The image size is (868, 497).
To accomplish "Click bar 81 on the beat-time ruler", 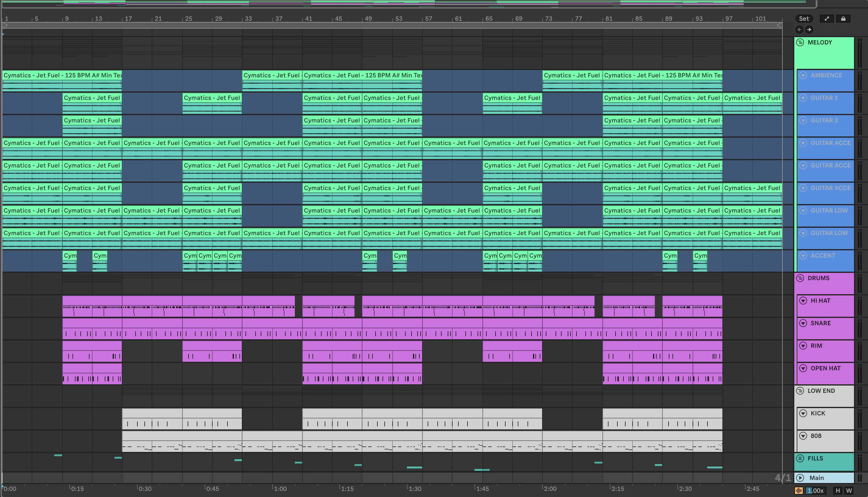I will click(609, 19).
